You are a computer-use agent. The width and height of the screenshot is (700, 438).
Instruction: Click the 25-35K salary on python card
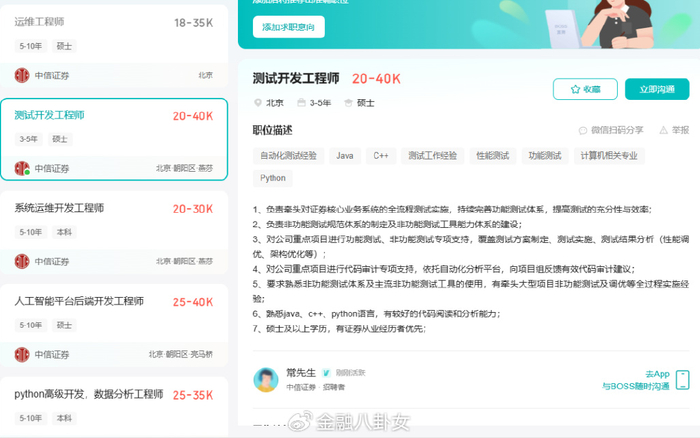[193, 395]
